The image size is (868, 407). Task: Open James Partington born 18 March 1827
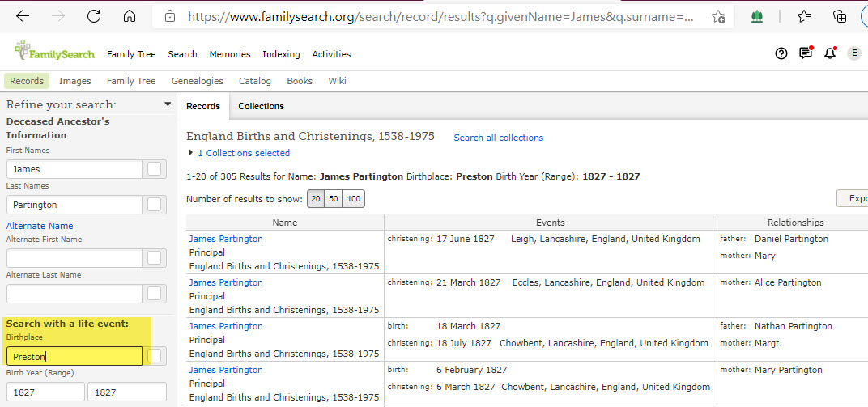(226, 326)
